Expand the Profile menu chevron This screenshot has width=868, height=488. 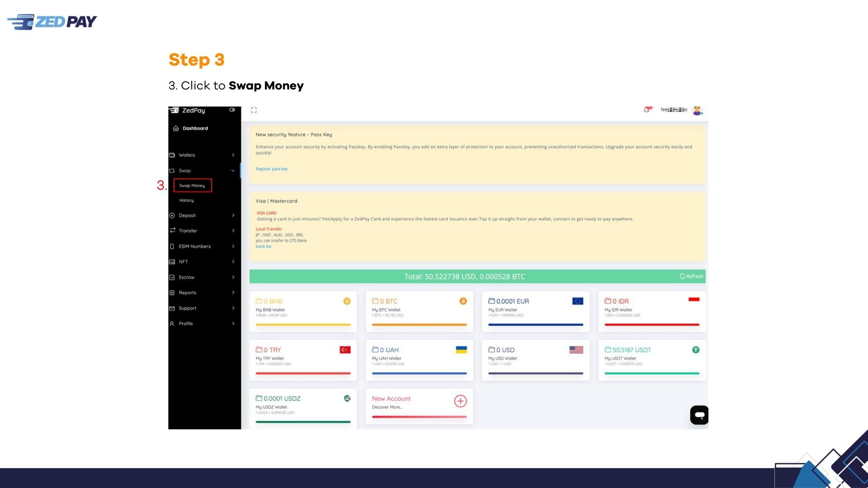pyautogui.click(x=233, y=324)
